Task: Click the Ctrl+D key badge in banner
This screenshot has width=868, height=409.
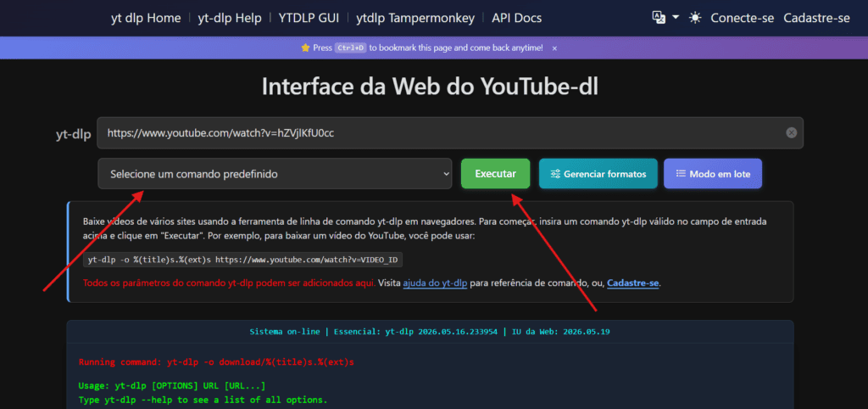Action: 350,48
